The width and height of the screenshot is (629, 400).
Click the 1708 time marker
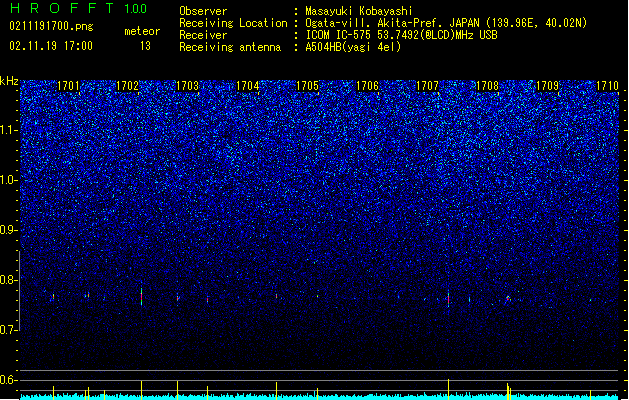[x=487, y=86]
